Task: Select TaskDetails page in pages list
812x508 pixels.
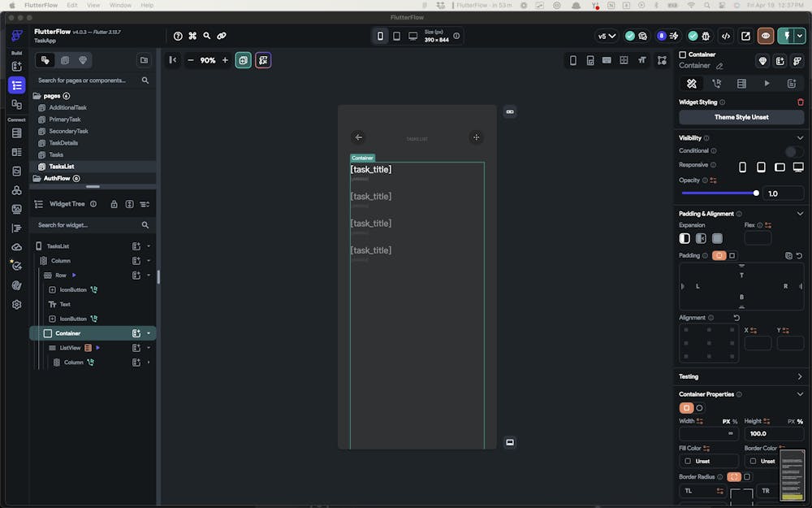Action: coord(63,143)
